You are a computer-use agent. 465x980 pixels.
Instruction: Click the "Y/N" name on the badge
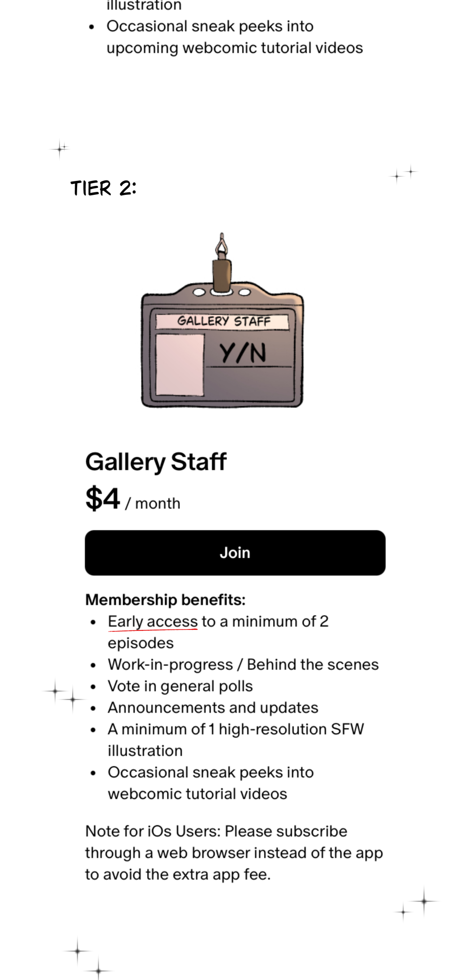click(243, 353)
